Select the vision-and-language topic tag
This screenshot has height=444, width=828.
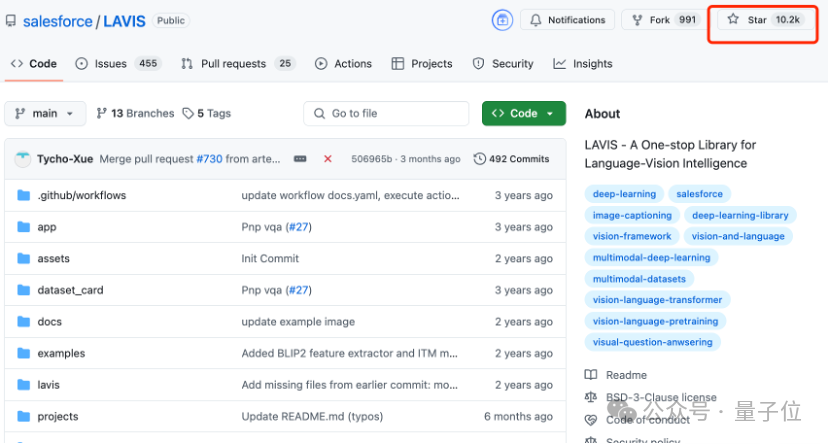[x=738, y=237]
